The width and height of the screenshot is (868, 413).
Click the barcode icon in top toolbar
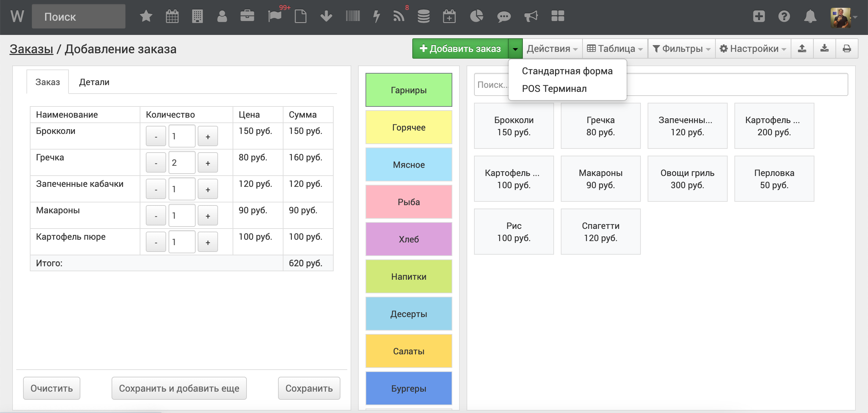pos(353,16)
